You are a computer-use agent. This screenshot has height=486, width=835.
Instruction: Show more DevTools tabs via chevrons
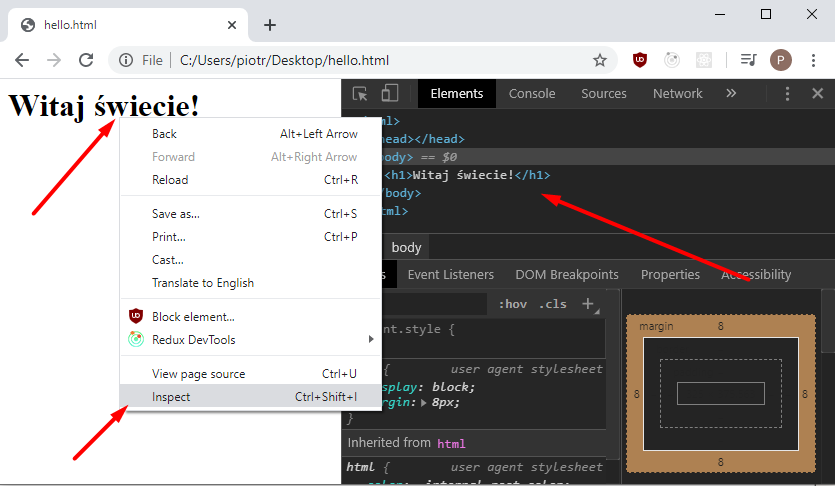point(731,93)
